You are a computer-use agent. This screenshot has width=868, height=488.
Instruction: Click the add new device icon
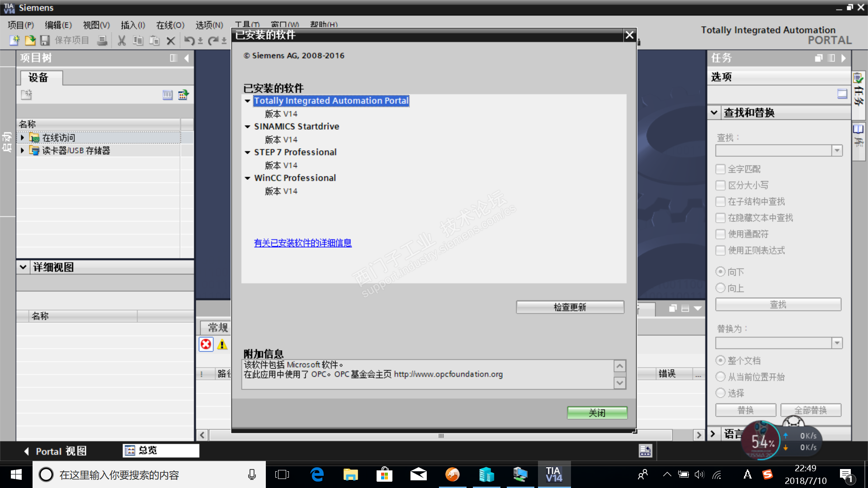[x=26, y=94]
